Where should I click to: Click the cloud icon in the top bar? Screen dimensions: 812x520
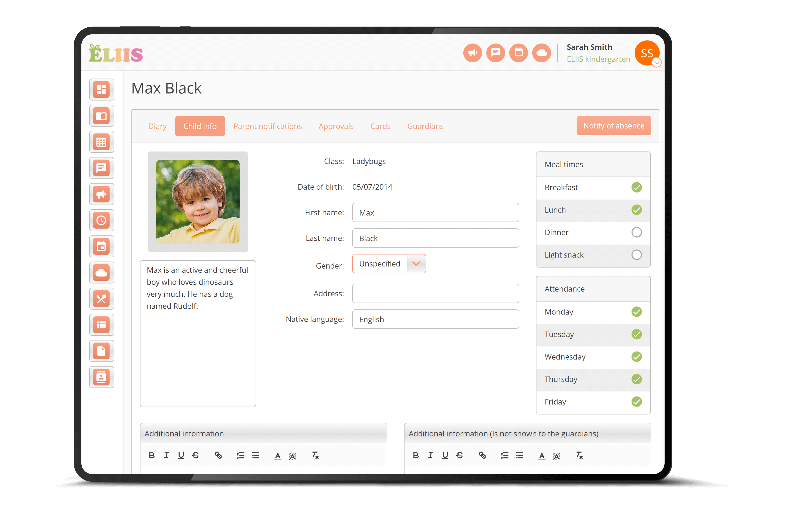coord(541,53)
